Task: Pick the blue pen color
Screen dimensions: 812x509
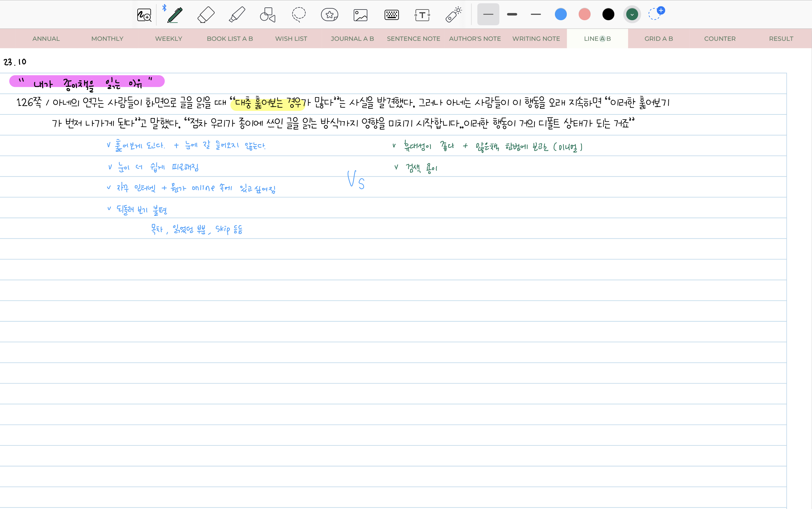Action: point(561,15)
